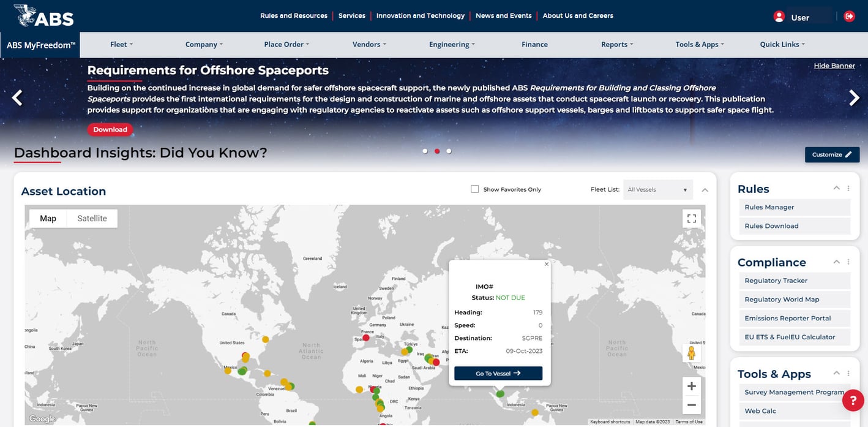Expand the Tools & Apps nav menu
The height and width of the screenshot is (427, 868).
pyautogui.click(x=700, y=44)
